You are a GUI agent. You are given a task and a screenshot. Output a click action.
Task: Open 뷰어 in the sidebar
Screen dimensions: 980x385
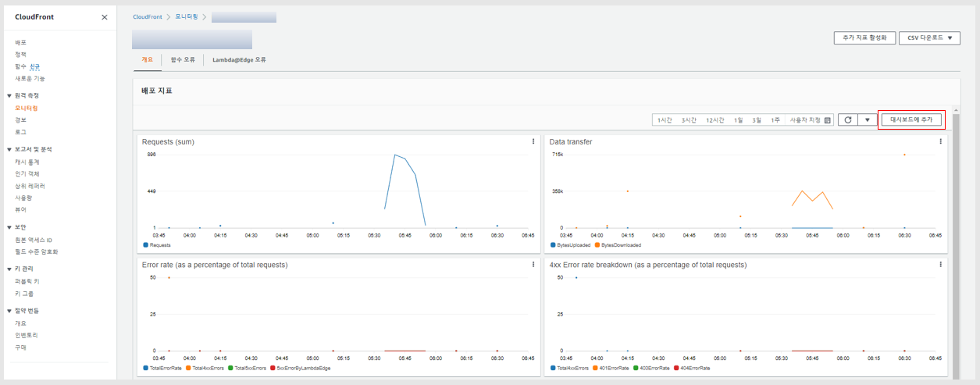click(x=20, y=209)
